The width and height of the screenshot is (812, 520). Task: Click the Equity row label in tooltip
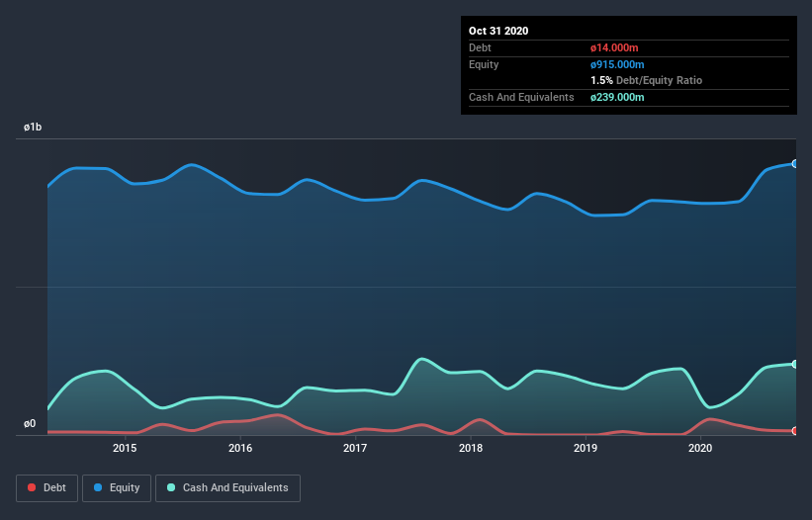click(x=484, y=64)
